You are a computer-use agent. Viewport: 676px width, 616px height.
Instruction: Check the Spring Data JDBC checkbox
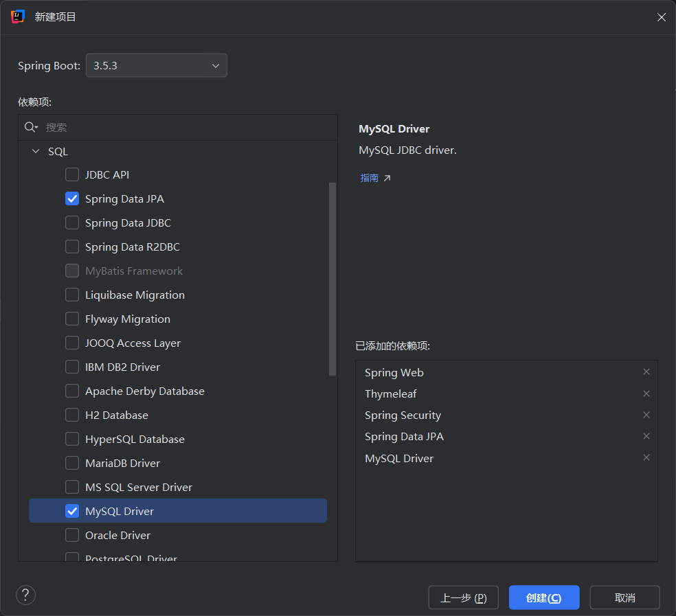[72, 223]
